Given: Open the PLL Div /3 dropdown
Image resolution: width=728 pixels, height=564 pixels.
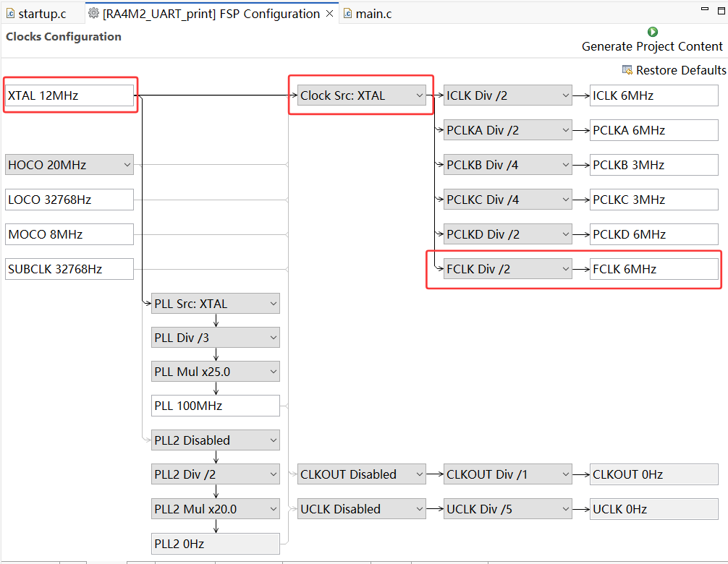Looking at the screenshot, I should coord(216,338).
